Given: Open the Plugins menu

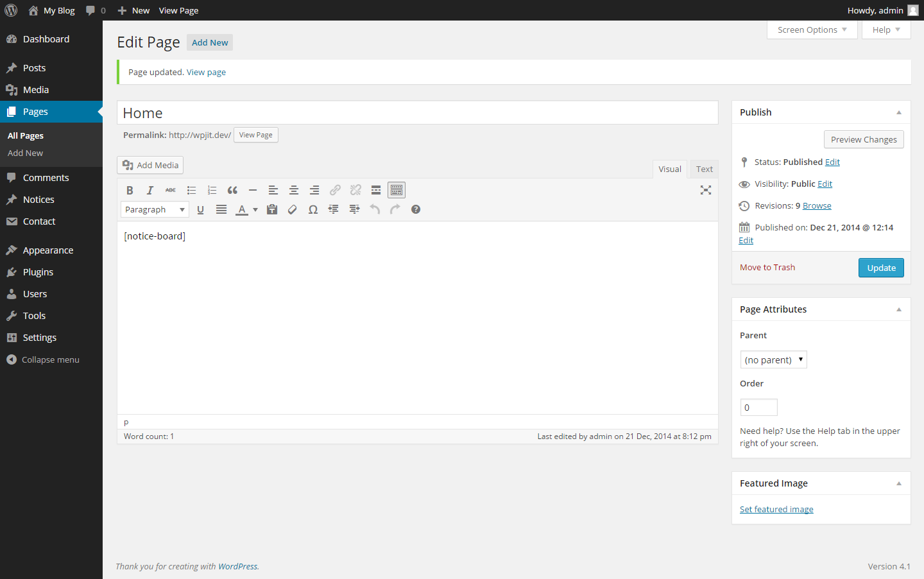Looking at the screenshot, I should 51,272.
